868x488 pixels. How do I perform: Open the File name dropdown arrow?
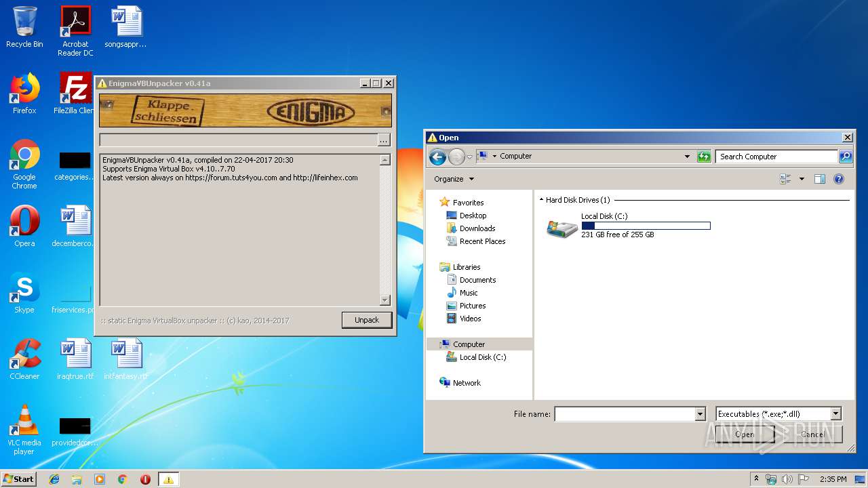[700, 414]
